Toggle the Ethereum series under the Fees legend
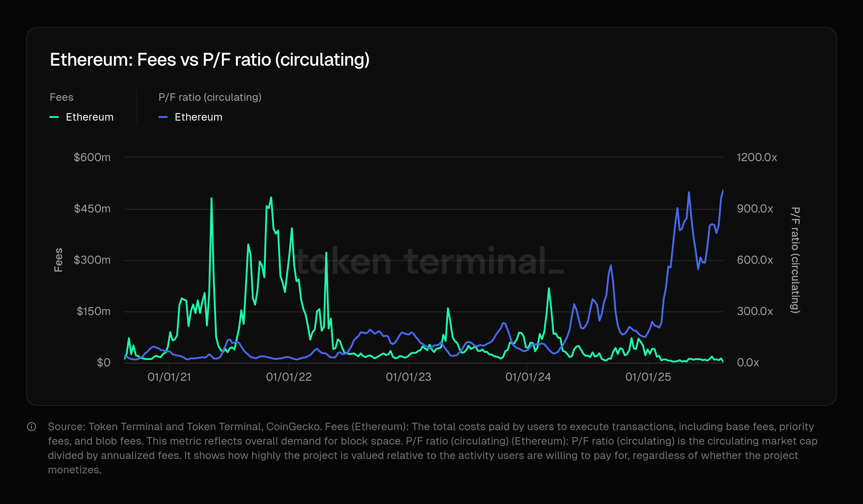Screen dimensions: 863x504 (89, 117)
